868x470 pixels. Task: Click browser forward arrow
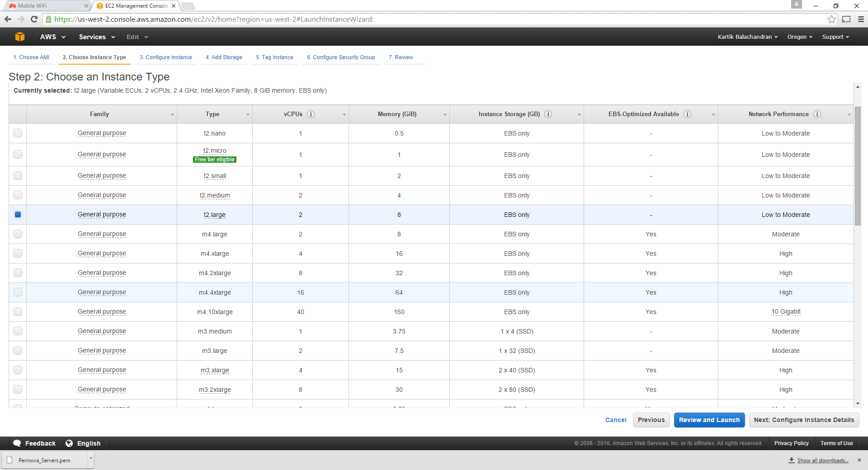[21, 19]
